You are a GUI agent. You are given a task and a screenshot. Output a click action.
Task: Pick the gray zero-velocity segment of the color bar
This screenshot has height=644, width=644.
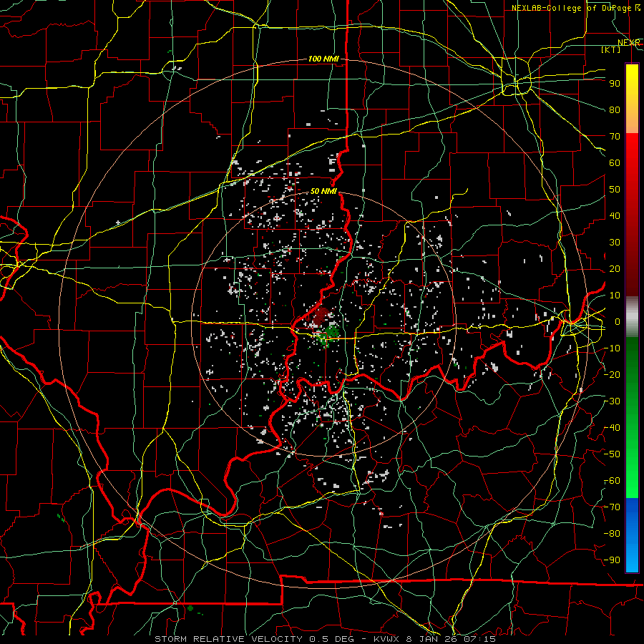[x=632, y=317]
